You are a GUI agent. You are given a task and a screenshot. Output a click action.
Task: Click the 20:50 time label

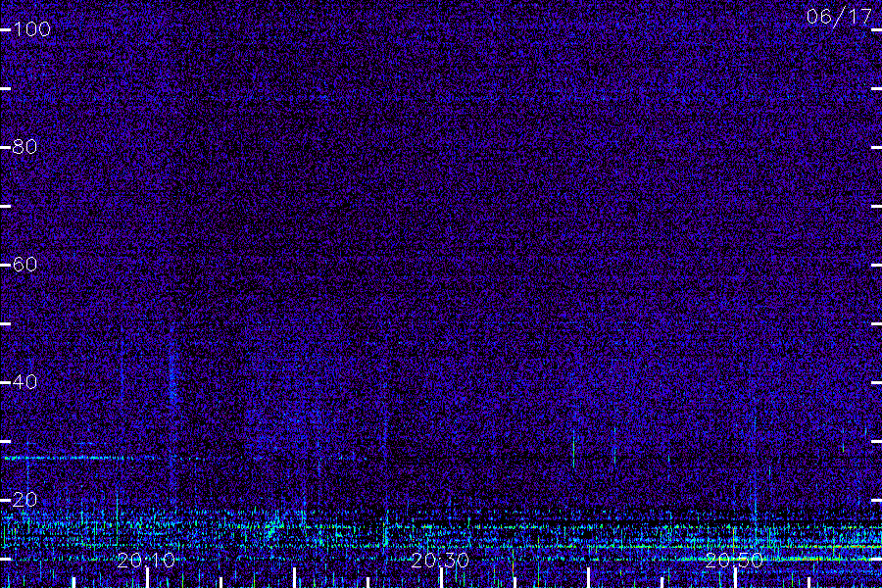pyautogui.click(x=734, y=561)
